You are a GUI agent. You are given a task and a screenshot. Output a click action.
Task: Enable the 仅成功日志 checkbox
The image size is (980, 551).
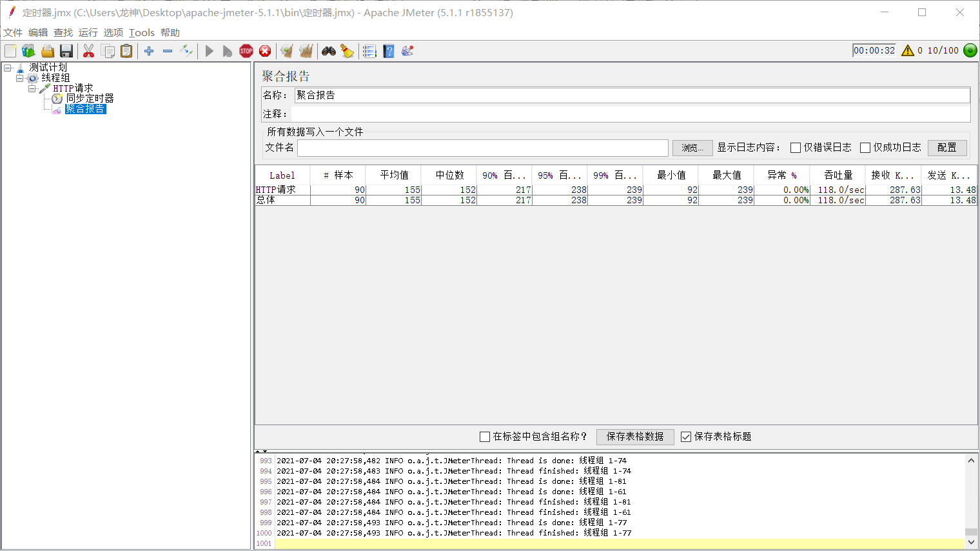point(865,148)
